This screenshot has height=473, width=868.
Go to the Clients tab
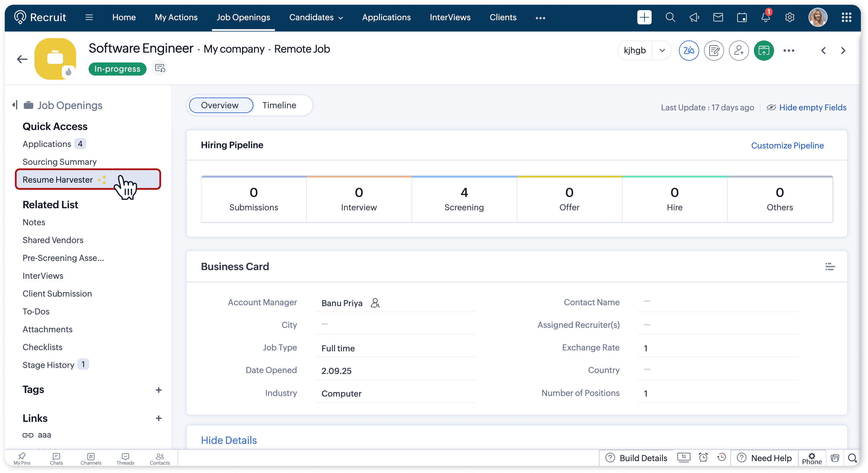[x=503, y=18]
